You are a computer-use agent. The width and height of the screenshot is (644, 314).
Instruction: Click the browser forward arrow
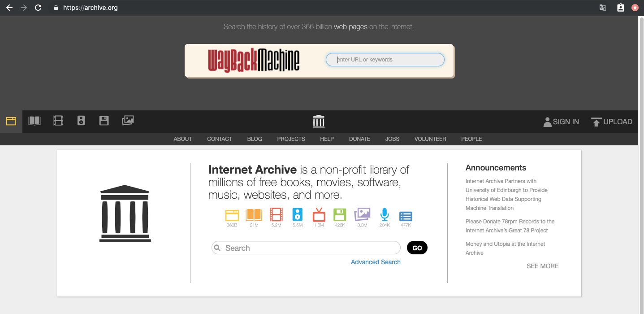tap(24, 8)
